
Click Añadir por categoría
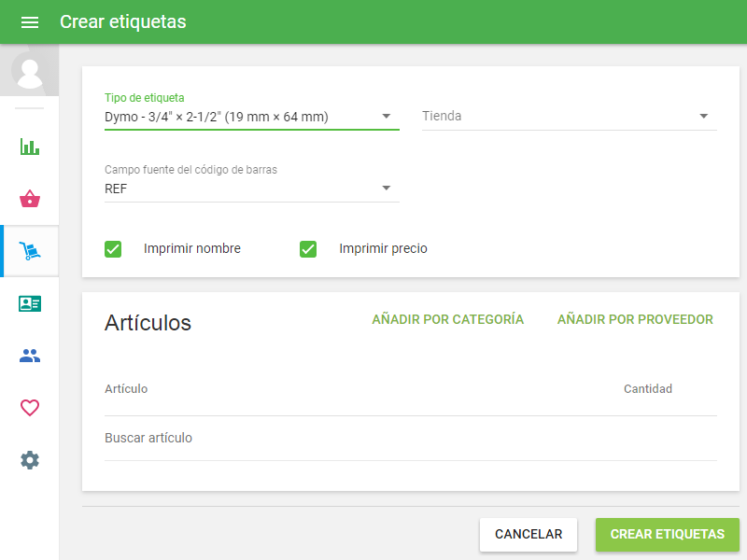click(447, 319)
